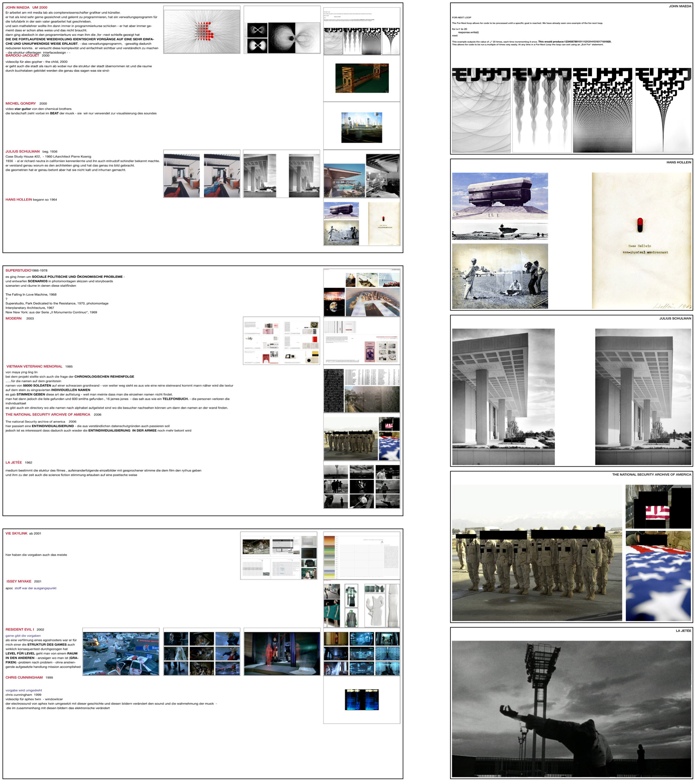Open the Resident Evil red hologram figure image
Screen dimensions: 695x784
(282, 654)
